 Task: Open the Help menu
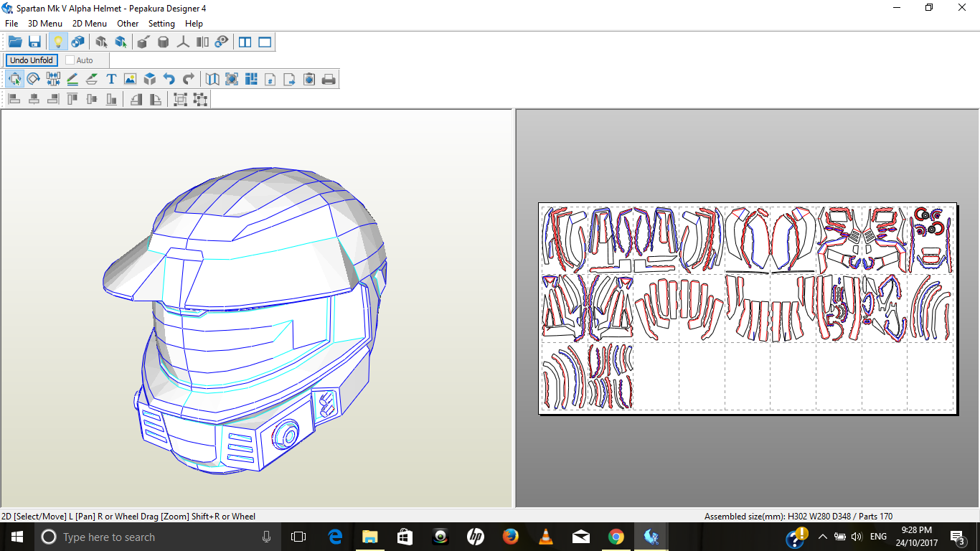pyautogui.click(x=194, y=24)
